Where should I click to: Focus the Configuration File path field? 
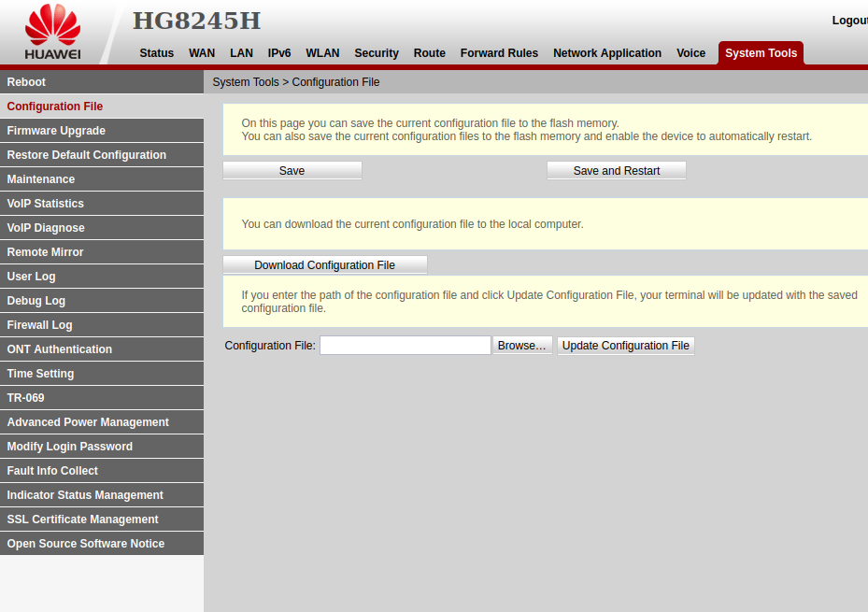[406, 346]
